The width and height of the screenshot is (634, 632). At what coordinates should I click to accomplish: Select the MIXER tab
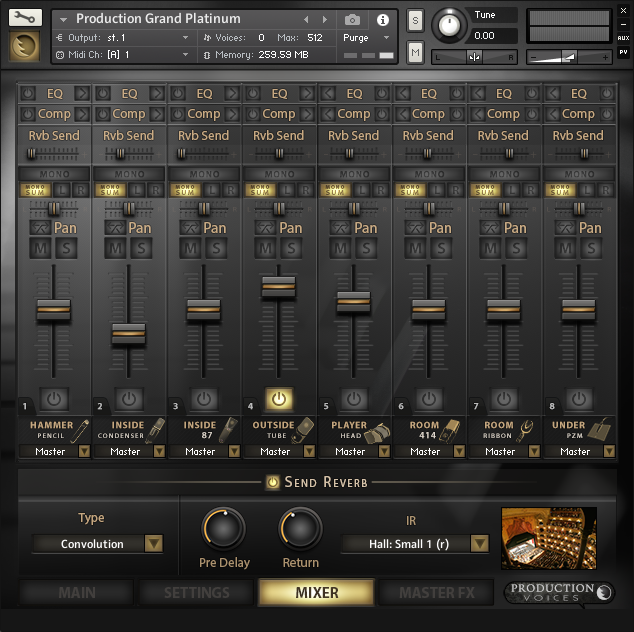[x=317, y=592]
